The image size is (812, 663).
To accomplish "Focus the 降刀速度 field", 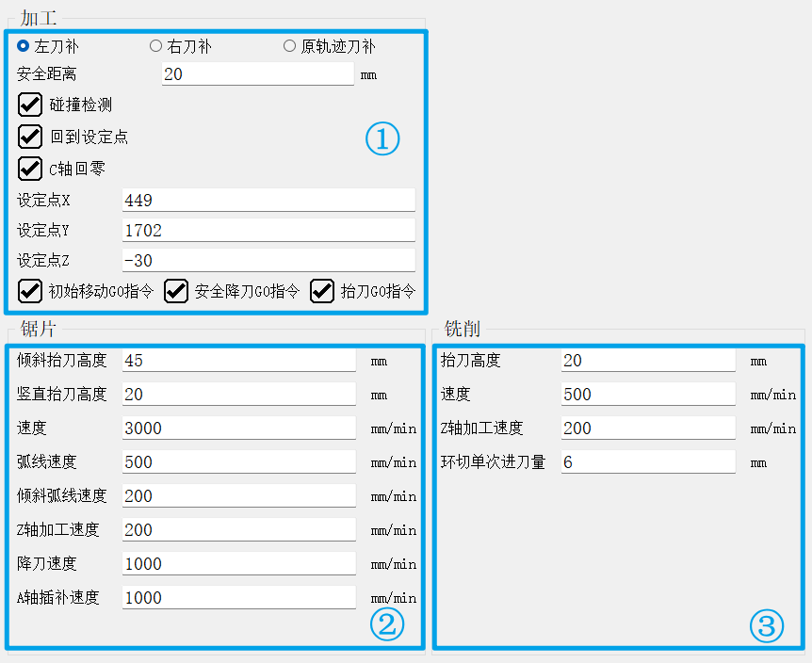I will coord(238,564).
